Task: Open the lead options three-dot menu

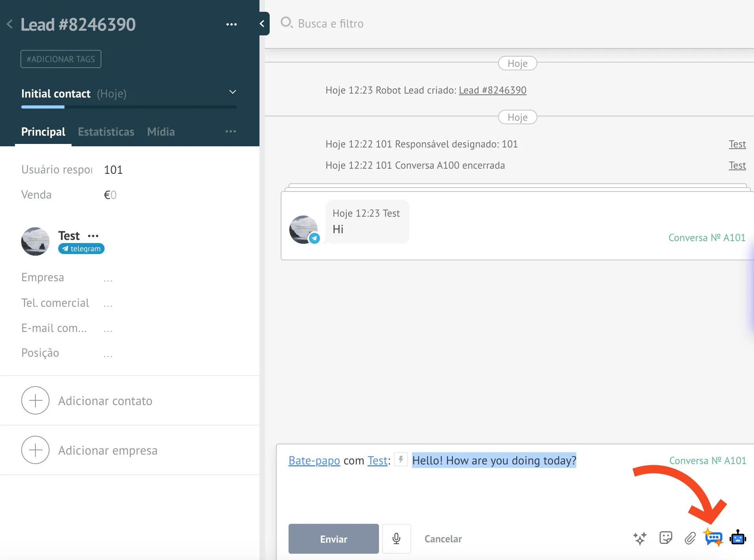Action: [231, 24]
